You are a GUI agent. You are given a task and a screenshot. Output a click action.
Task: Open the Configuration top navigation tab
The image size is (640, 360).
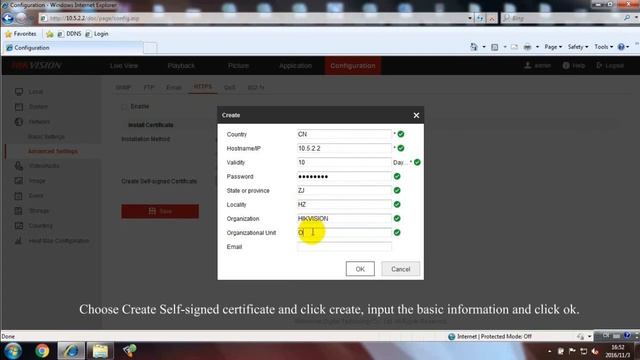point(353,66)
